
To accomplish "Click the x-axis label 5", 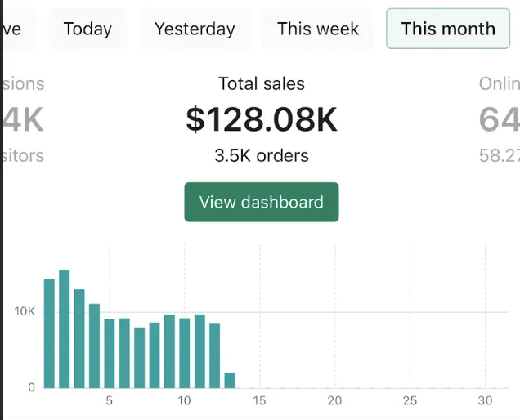I will pyautogui.click(x=109, y=400).
